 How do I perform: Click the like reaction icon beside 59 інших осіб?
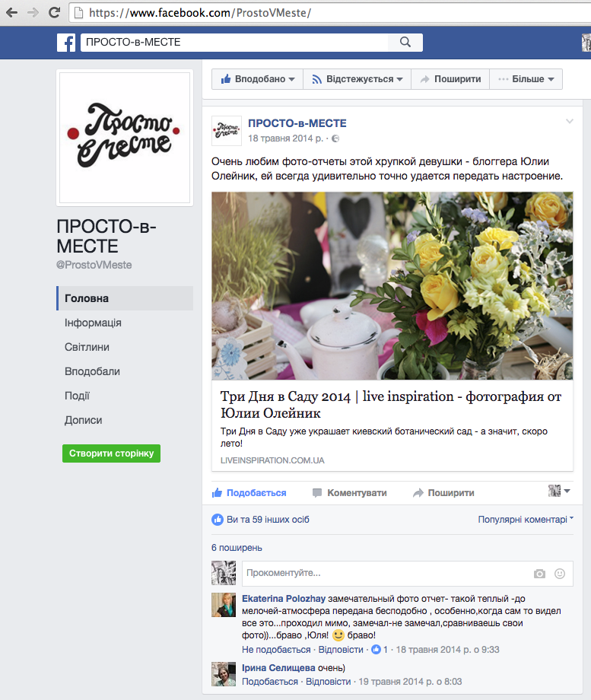pyautogui.click(x=218, y=520)
